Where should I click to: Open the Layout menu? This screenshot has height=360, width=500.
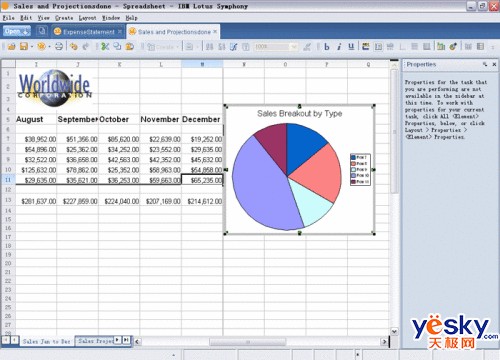pyautogui.click(x=87, y=18)
